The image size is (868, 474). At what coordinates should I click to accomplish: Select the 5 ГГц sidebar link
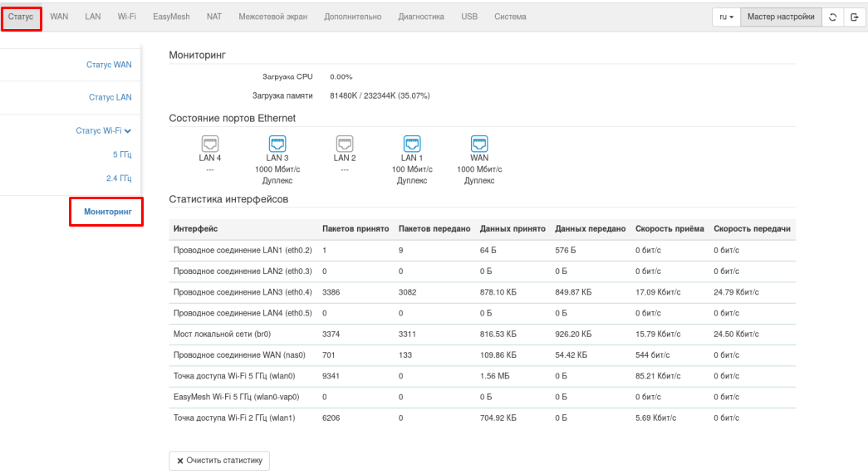(x=121, y=154)
